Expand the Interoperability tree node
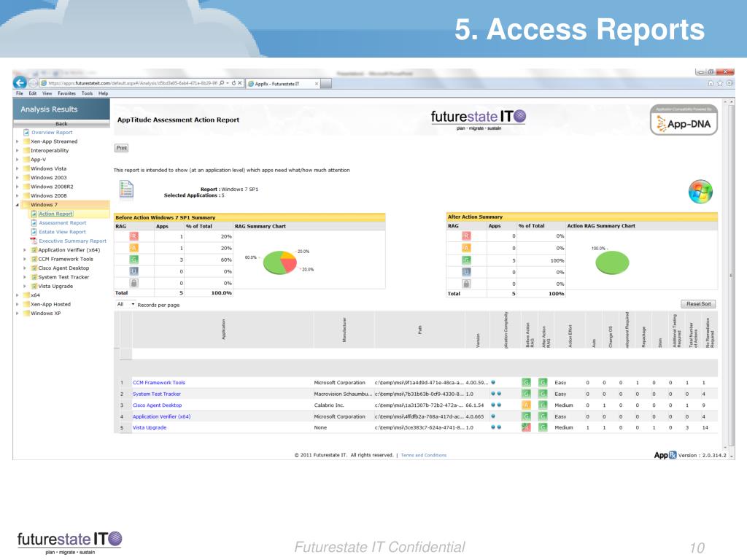Screen dimensions: 747x560 pos(18,150)
